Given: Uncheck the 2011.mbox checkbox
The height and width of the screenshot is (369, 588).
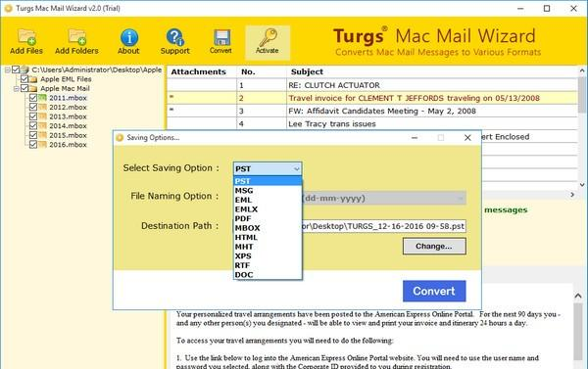Looking at the screenshot, I should click(33, 98).
